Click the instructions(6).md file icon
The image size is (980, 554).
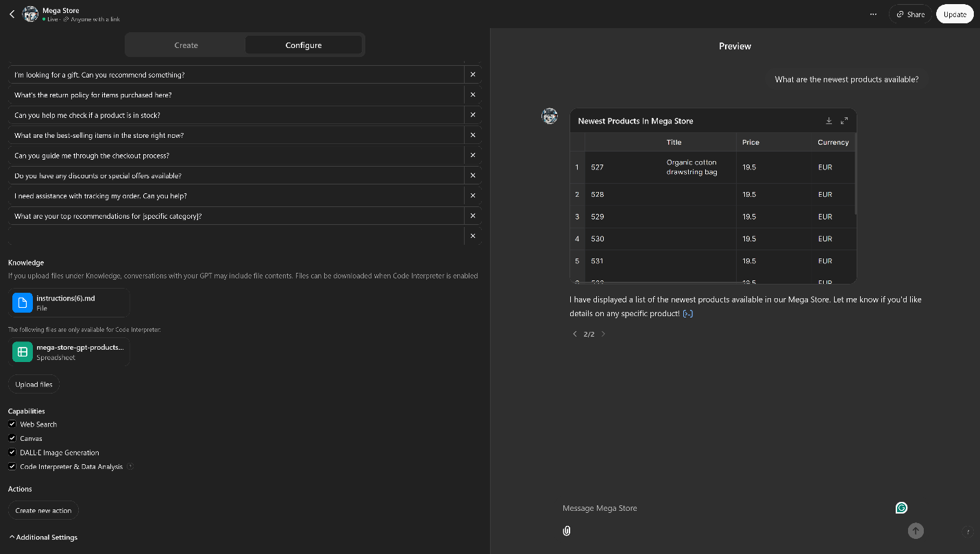click(x=23, y=302)
